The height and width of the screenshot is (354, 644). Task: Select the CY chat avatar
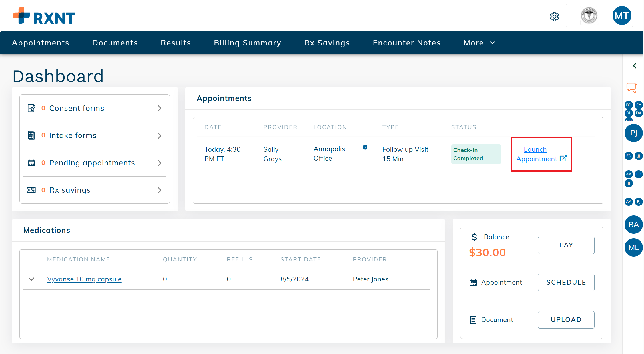point(639,105)
